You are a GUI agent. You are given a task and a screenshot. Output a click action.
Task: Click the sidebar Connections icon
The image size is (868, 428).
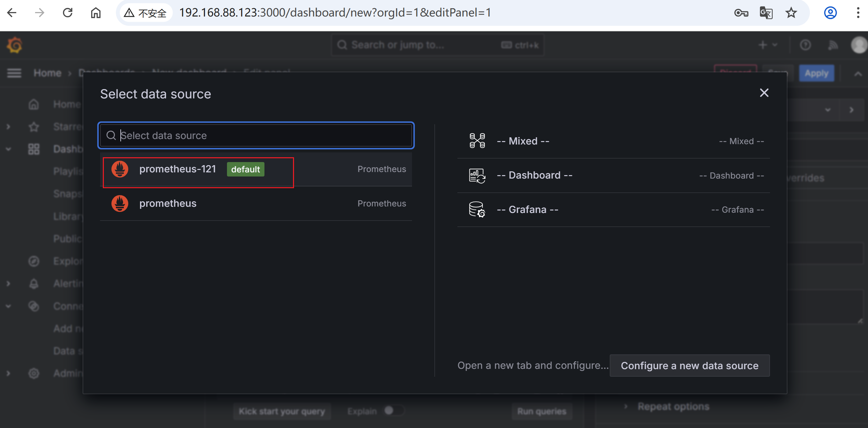point(34,306)
